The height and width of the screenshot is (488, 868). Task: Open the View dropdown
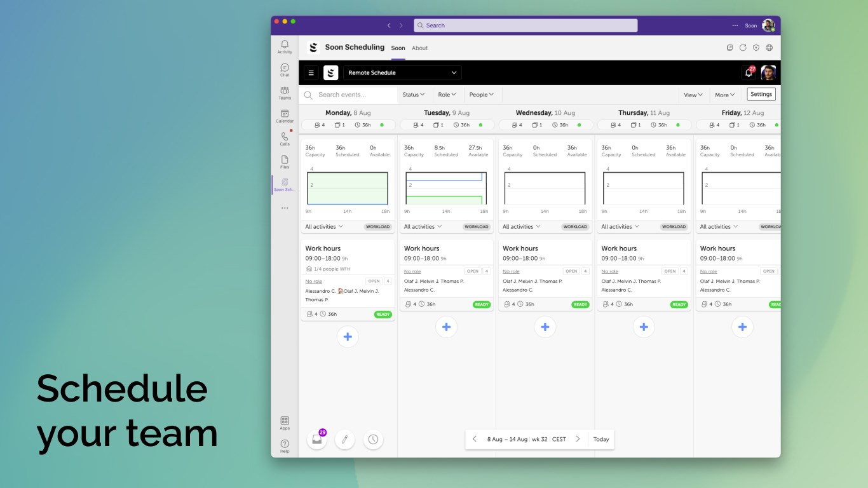693,95
